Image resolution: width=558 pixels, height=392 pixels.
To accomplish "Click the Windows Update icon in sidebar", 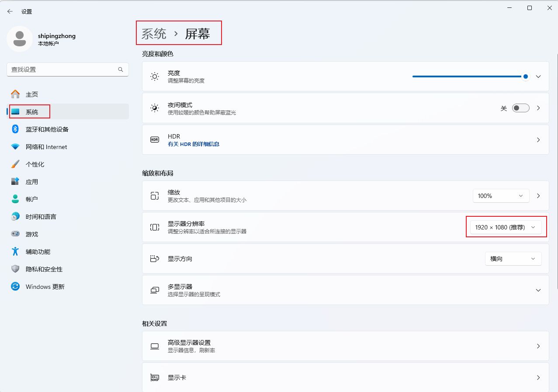I will 15,287.
